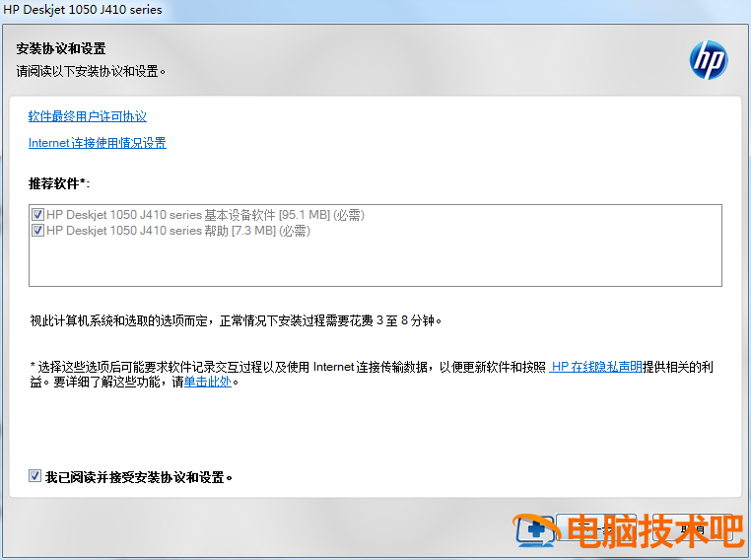
Task: Toggle the 帮助 [7.3 MB] checkbox
Action: [x=38, y=231]
